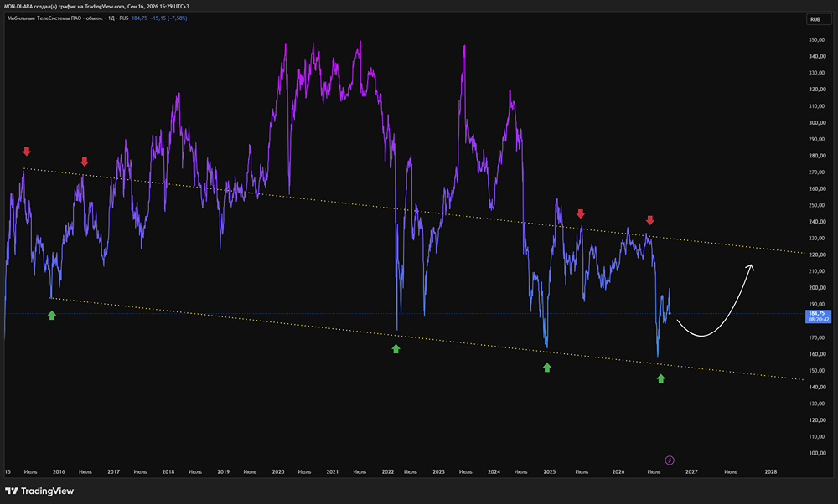Click the 320,00 price scale label
Viewport: 838px width, 504px height.
point(817,89)
